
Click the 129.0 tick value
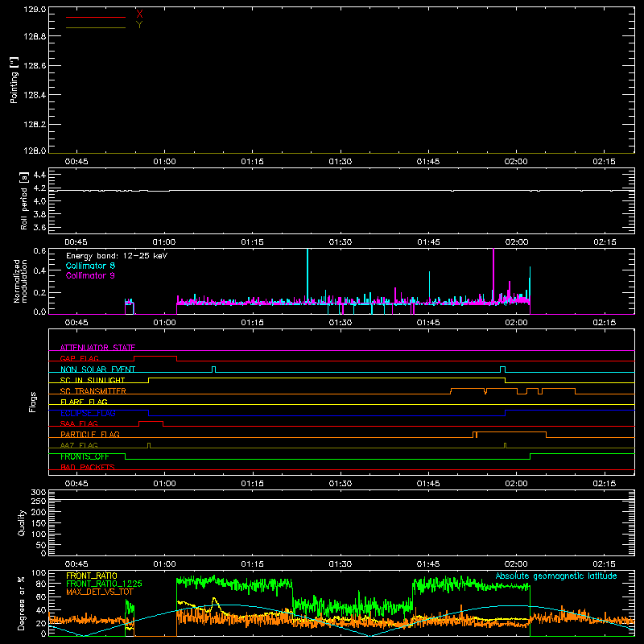pyautogui.click(x=35, y=10)
